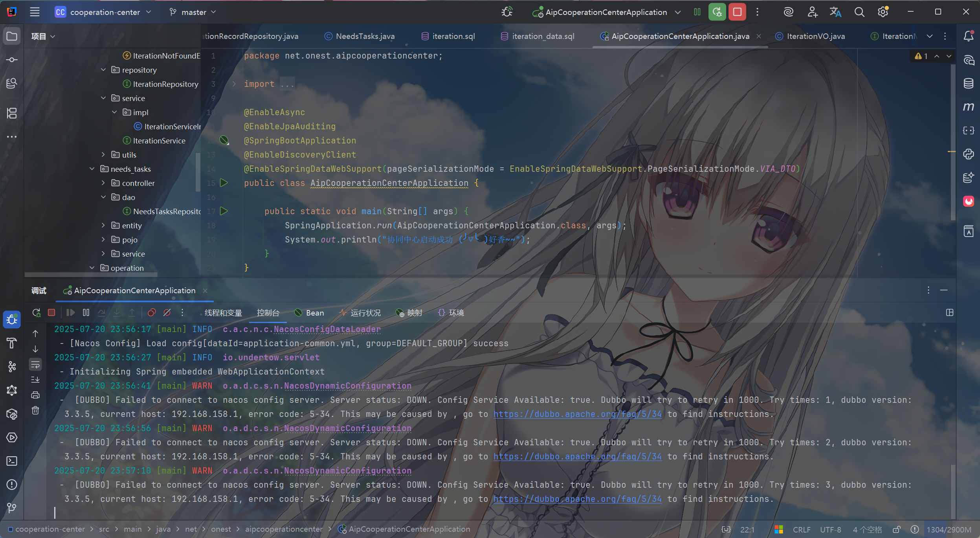Click the Rerun debug session icon
Screen dimensions: 980x538
pos(36,313)
